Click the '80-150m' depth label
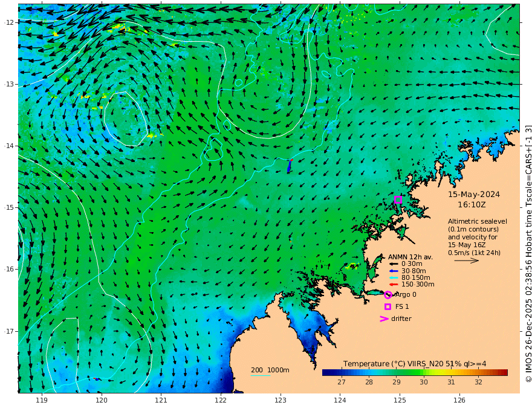The image size is (532, 411). (x=416, y=278)
